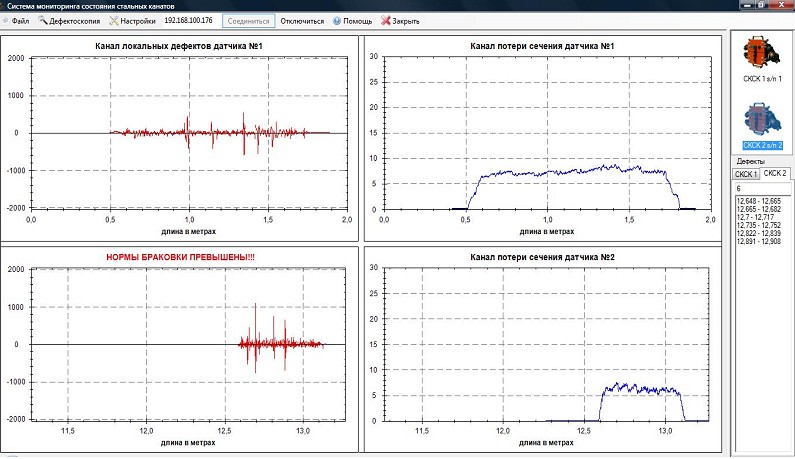Open the Файл menu
Viewport: 795px width, 459px height.
tap(20, 21)
